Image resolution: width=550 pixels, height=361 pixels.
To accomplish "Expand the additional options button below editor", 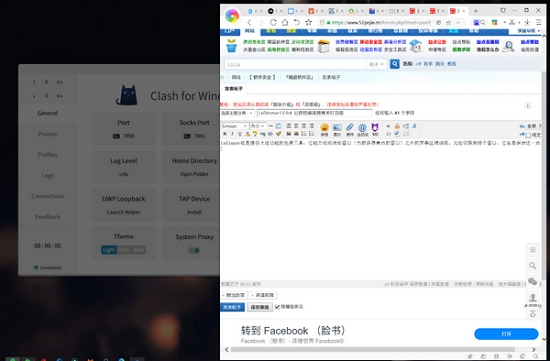I will click(x=234, y=295).
